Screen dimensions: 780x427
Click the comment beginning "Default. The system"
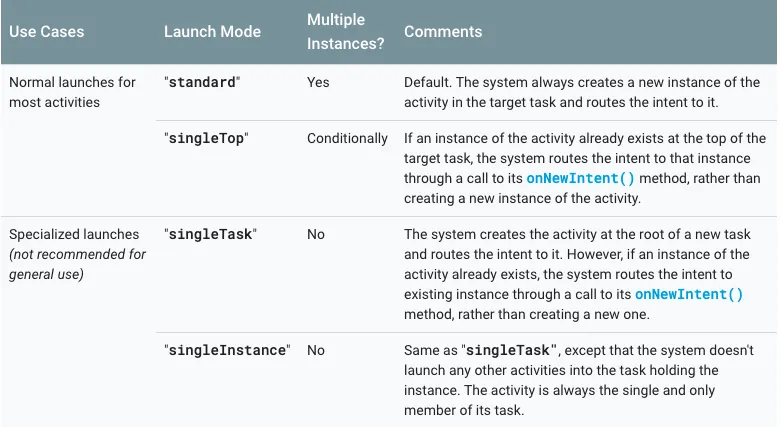pos(585,91)
